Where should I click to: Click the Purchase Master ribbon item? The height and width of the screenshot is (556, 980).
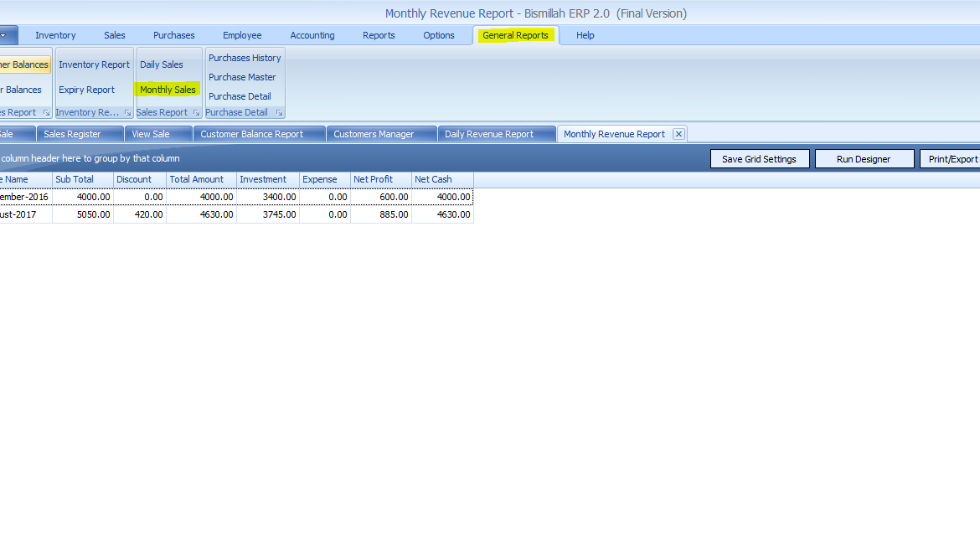[242, 77]
